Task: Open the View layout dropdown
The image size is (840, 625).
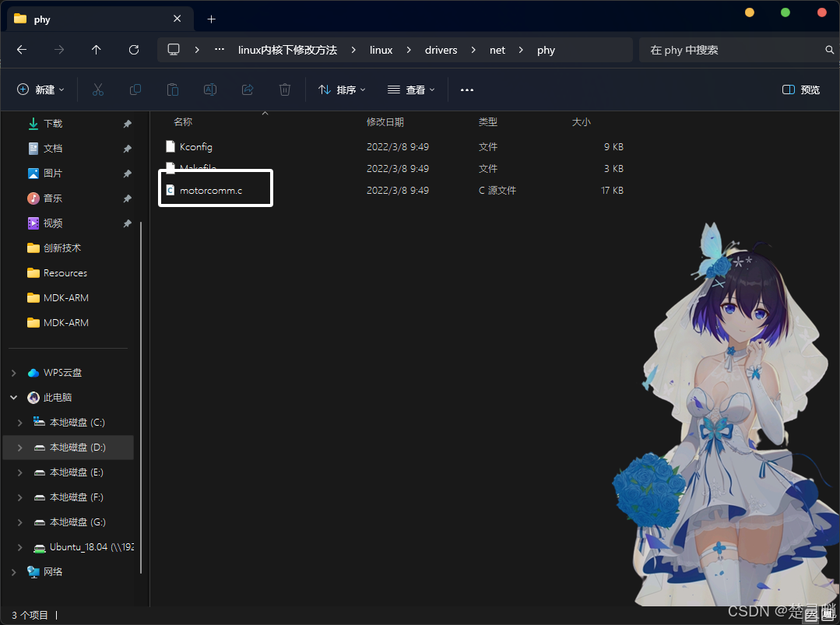Action: (411, 90)
